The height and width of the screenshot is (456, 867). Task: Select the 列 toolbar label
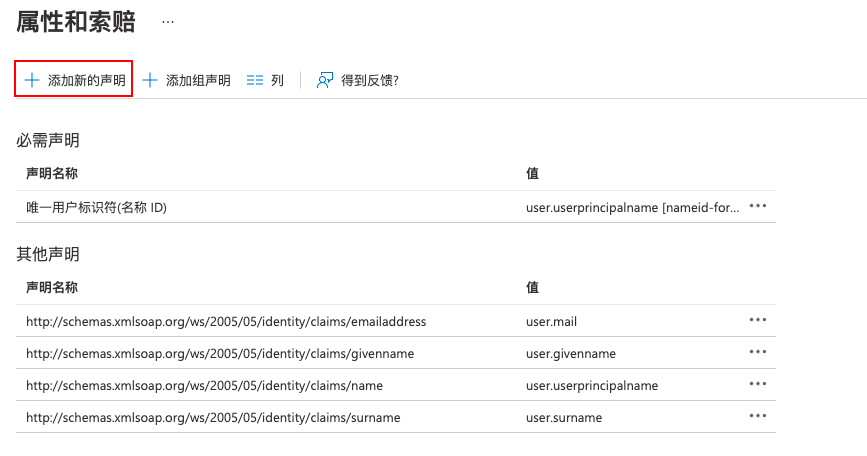(278, 81)
